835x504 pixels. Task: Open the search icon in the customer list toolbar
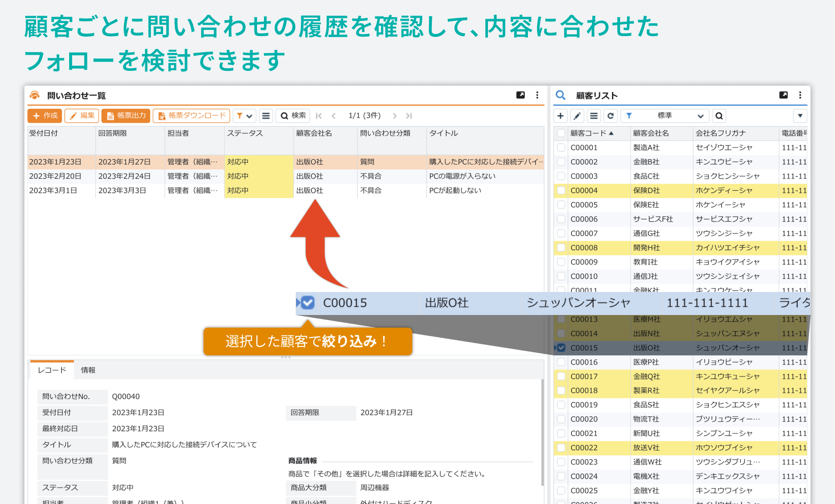[719, 116]
